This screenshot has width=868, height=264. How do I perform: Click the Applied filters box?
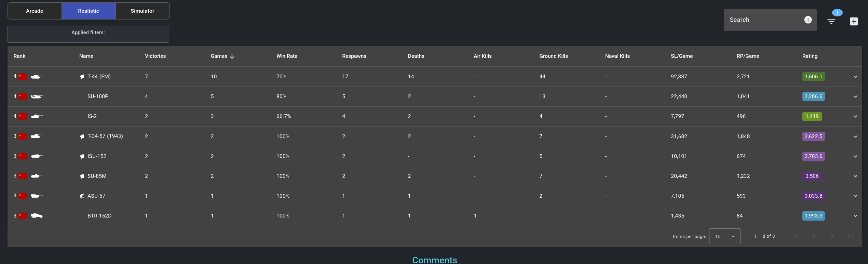[88, 34]
